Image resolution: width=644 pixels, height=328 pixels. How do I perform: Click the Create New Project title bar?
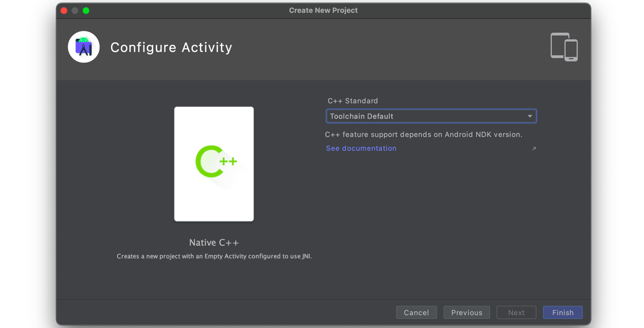(323, 11)
